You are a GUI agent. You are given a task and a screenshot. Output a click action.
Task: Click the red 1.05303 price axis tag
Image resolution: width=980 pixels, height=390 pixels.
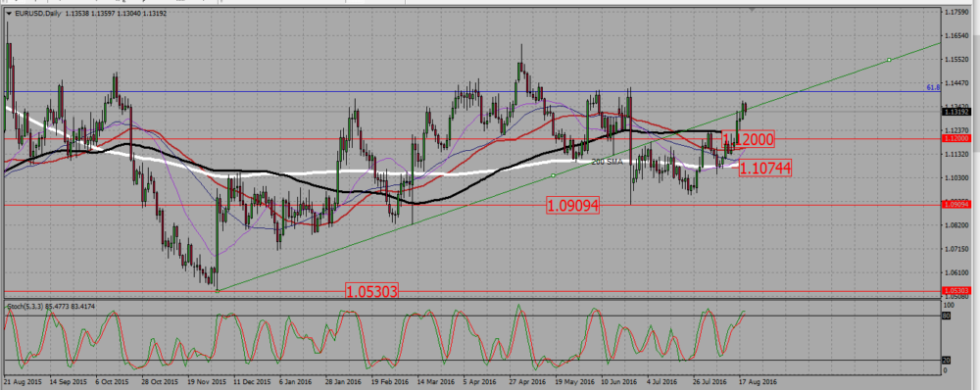pyautogui.click(x=956, y=291)
